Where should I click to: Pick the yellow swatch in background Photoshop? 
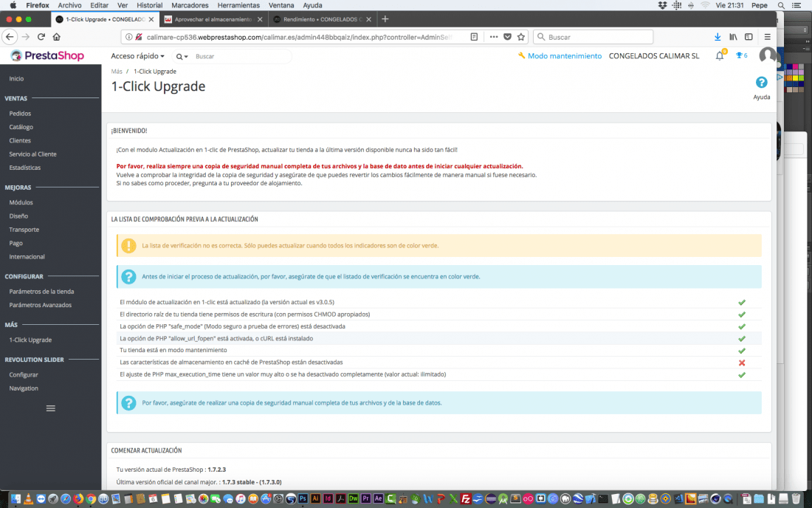click(795, 78)
